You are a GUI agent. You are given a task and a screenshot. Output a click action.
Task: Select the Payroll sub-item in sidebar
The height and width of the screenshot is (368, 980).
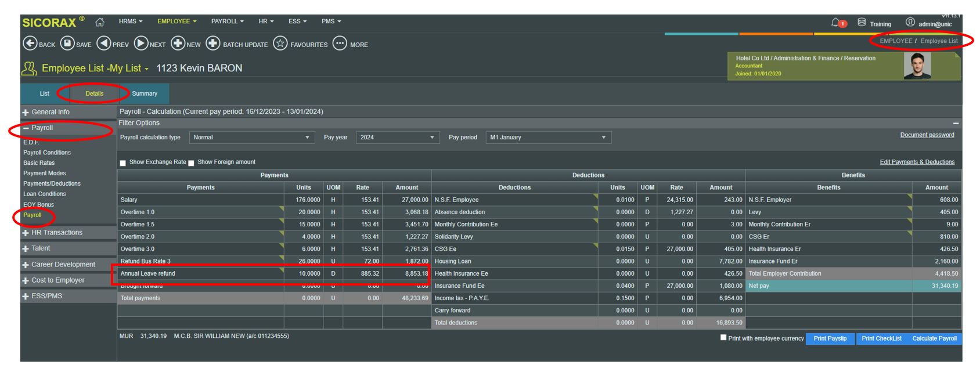(33, 215)
